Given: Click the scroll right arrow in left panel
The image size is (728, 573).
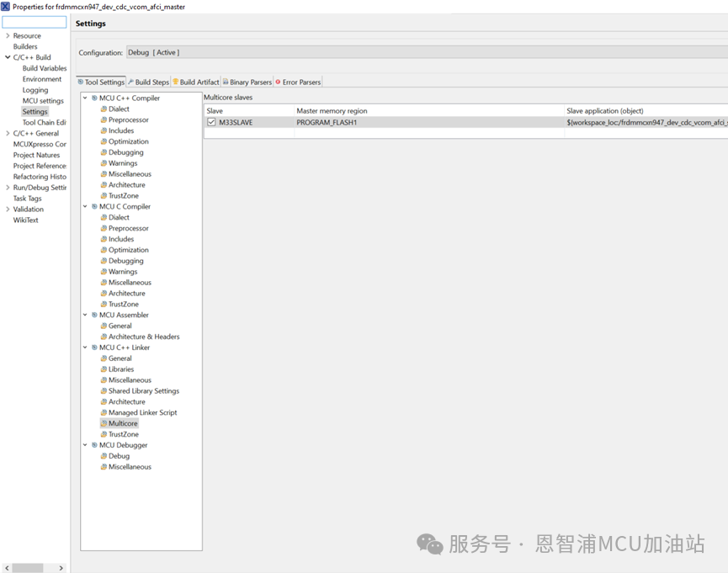Looking at the screenshot, I should (61, 568).
